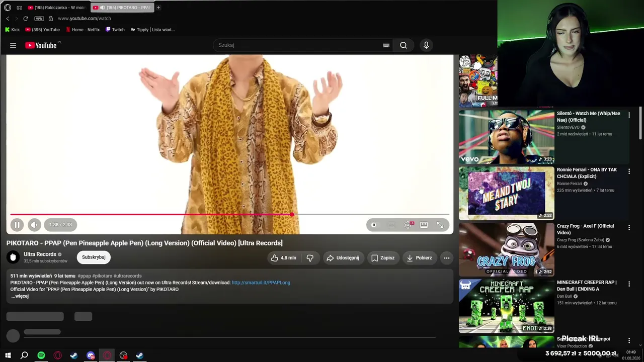Expand the description with ...więcej

(20, 296)
